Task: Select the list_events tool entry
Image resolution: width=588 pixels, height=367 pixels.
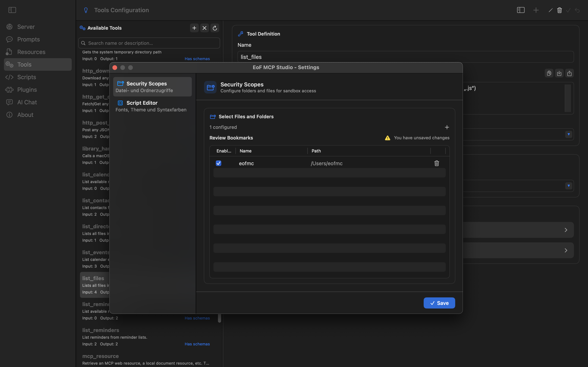Action: point(95,259)
